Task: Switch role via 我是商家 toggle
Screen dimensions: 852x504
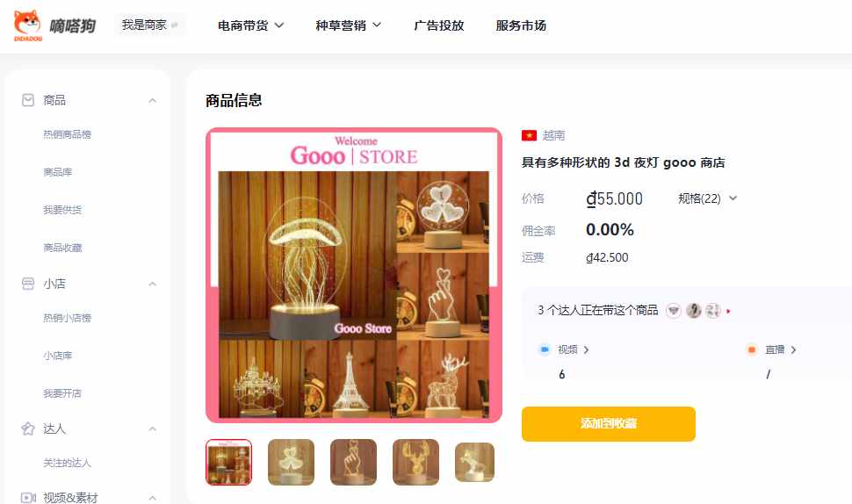Action: click(x=150, y=25)
